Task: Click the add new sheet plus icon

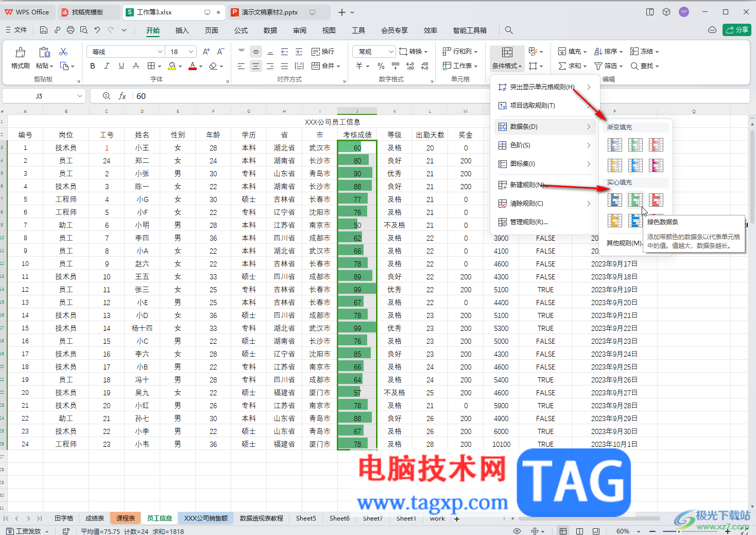Action: [457, 519]
